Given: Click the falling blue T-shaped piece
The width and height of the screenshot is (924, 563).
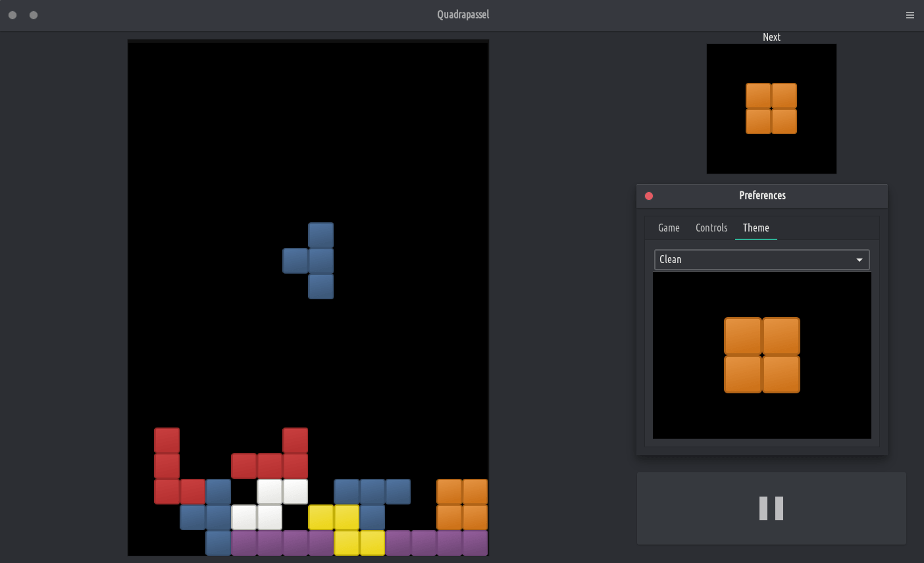Looking at the screenshot, I should click(321, 261).
